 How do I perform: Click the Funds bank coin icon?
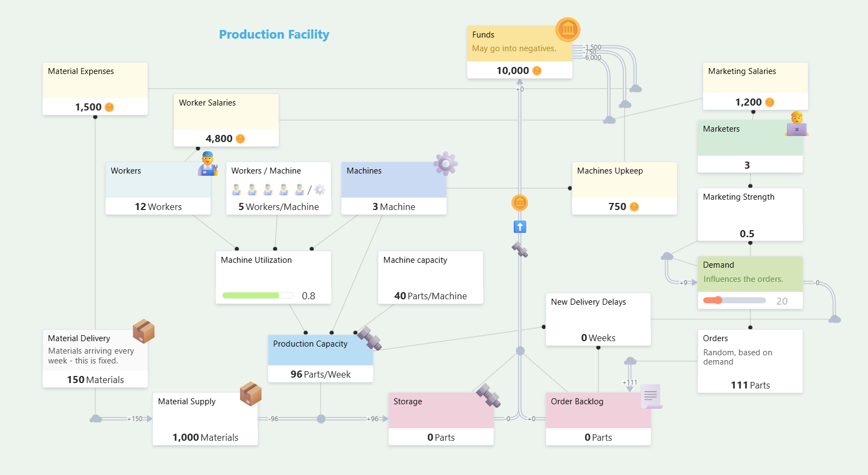pyautogui.click(x=568, y=29)
